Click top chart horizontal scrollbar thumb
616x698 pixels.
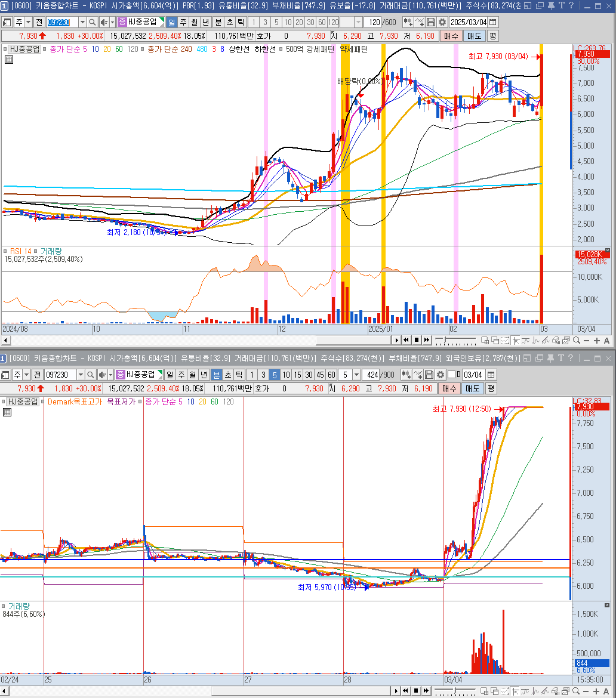pyautogui.click(x=353, y=340)
